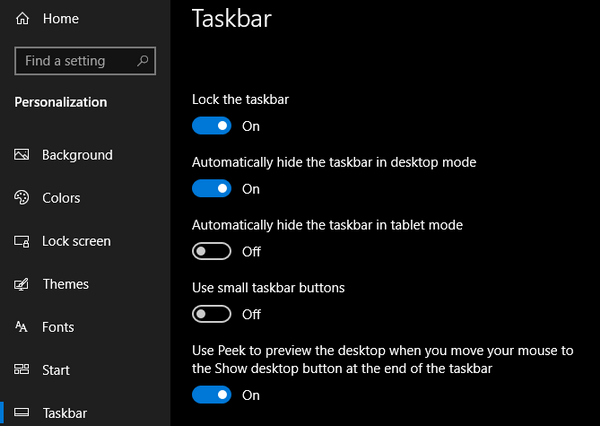
Task: Enable auto-hide taskbar in tablet mode
Action: (211, 251)
